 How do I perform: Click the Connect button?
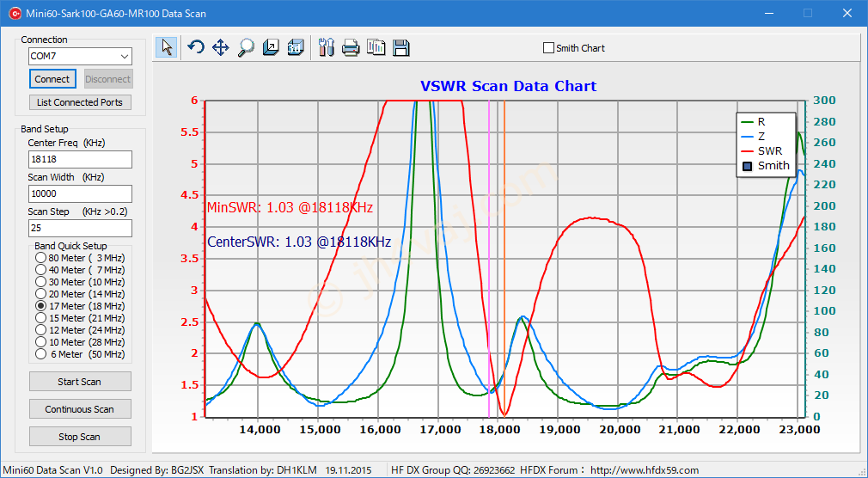[52, 79]
